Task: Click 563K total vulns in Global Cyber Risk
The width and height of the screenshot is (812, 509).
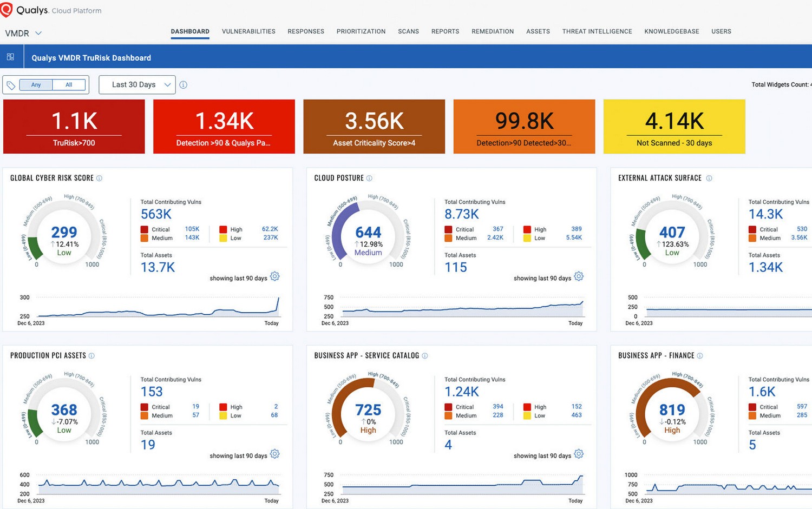Action: tap(156, 214)
